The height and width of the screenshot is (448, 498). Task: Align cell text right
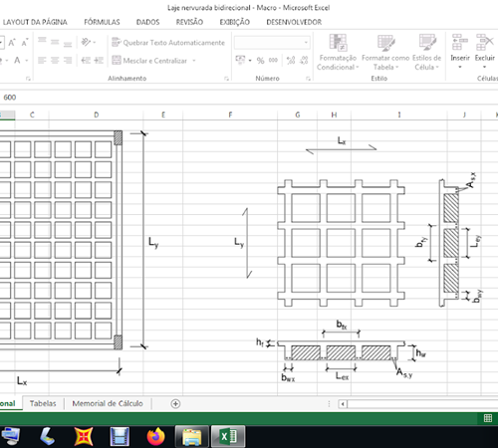tap(68, 61)
